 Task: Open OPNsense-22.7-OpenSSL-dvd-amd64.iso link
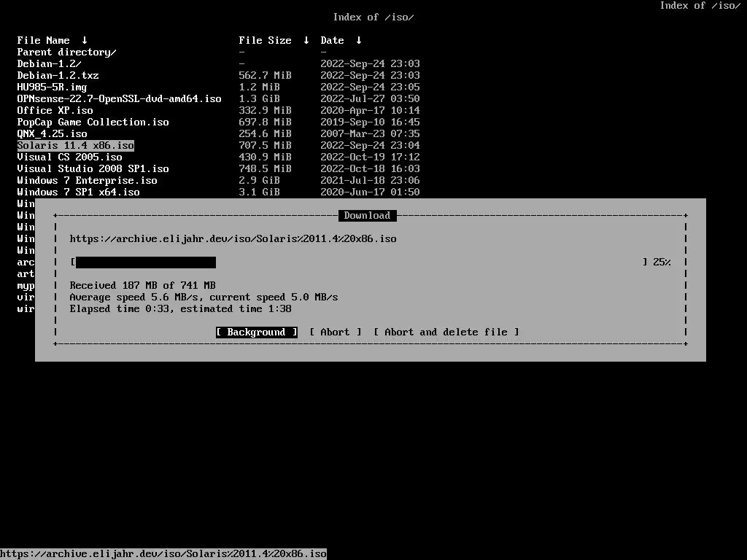[x=119, y=98]
